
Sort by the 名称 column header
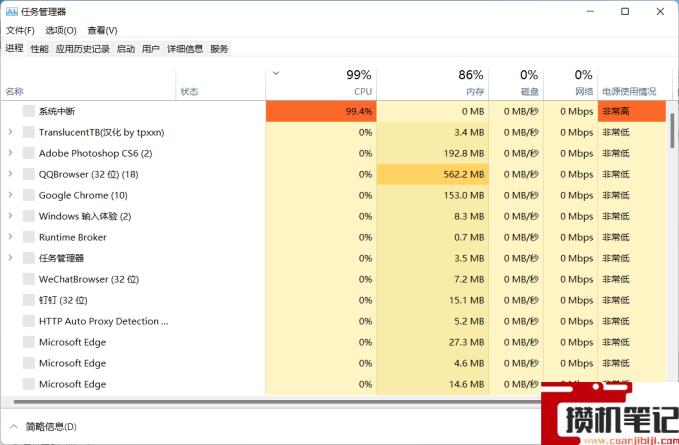88,84
